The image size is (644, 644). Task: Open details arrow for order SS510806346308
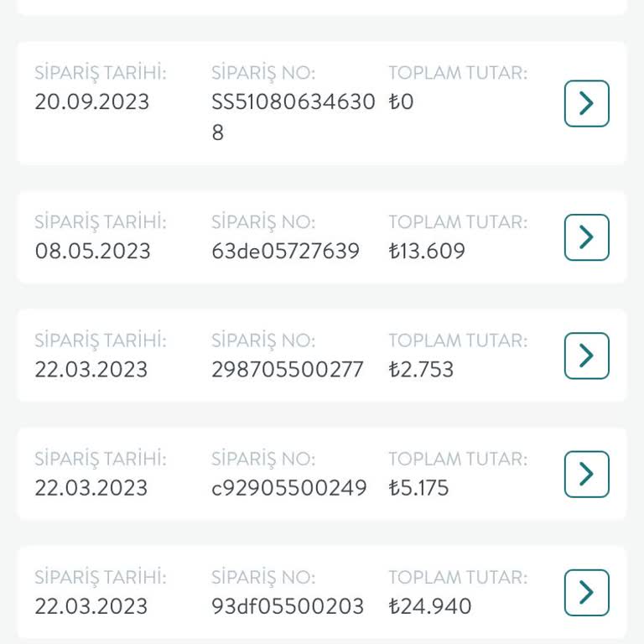pos(586,103)
